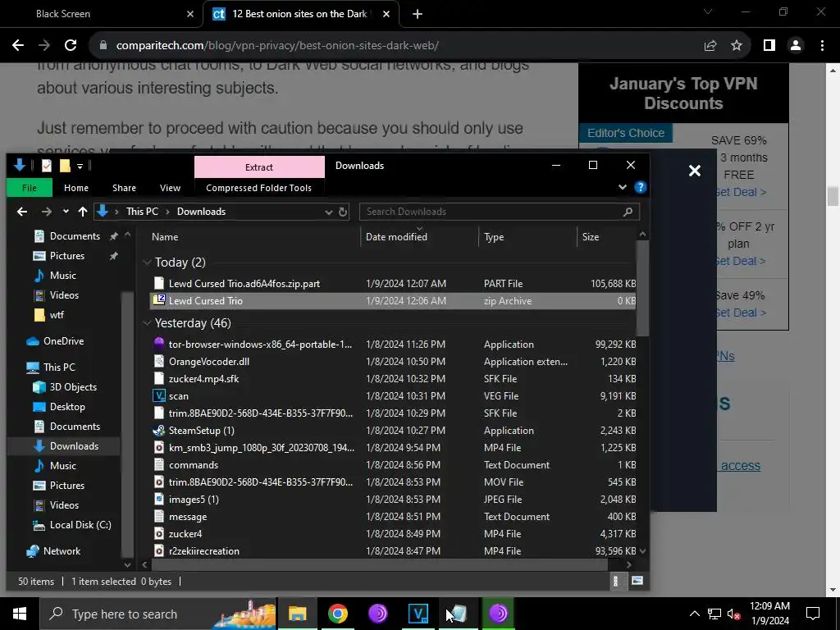
Task: Open the Windows Start menu
Action: pyautogui.click(x=20, y=614)
